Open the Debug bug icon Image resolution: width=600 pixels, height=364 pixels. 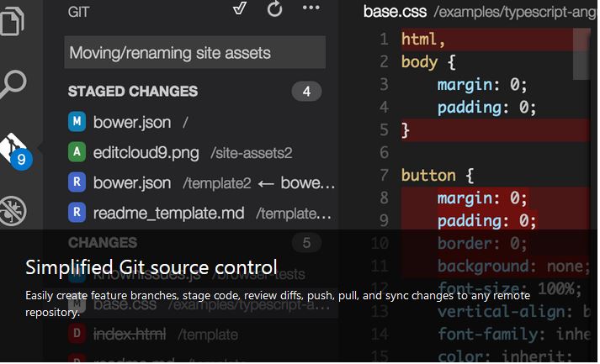tap(13, 210)
